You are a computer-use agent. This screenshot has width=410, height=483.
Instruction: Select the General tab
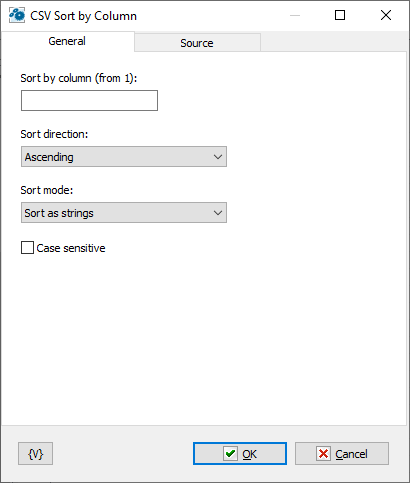point(67,41)
